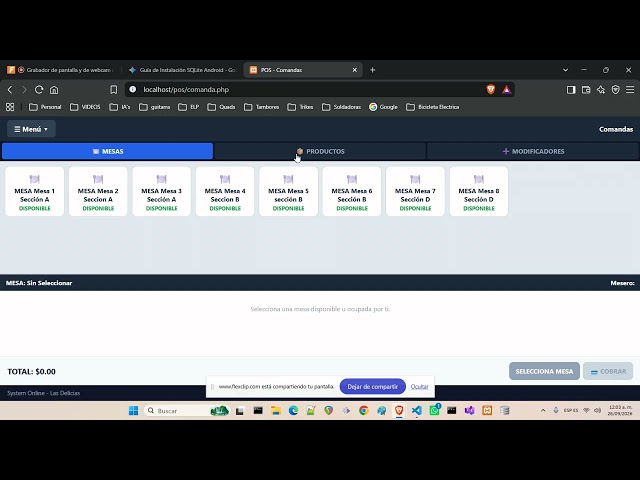Click the Ocultar link
This screenshot has height=480, width=640.
(x=419, y=387)
